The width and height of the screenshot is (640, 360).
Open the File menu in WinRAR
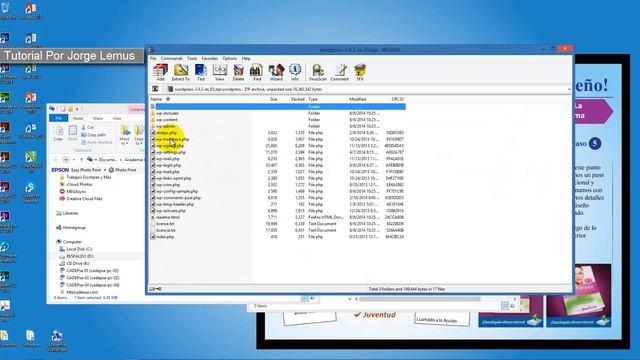(153, 58)
